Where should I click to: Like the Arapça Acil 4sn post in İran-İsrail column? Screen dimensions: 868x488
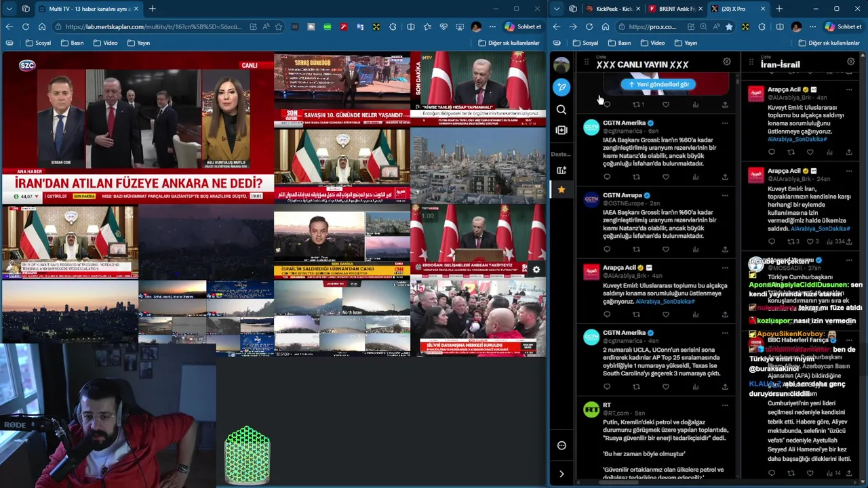coord(810,152)
